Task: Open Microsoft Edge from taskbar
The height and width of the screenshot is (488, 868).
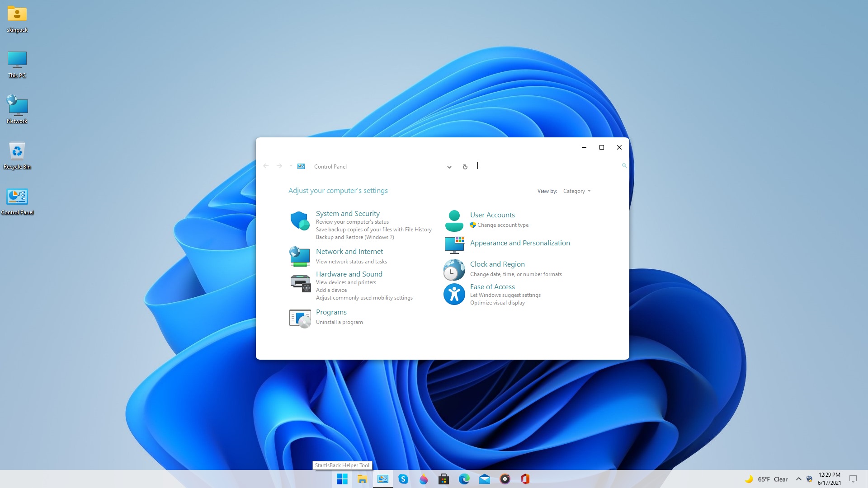Action: click(464, 479)
